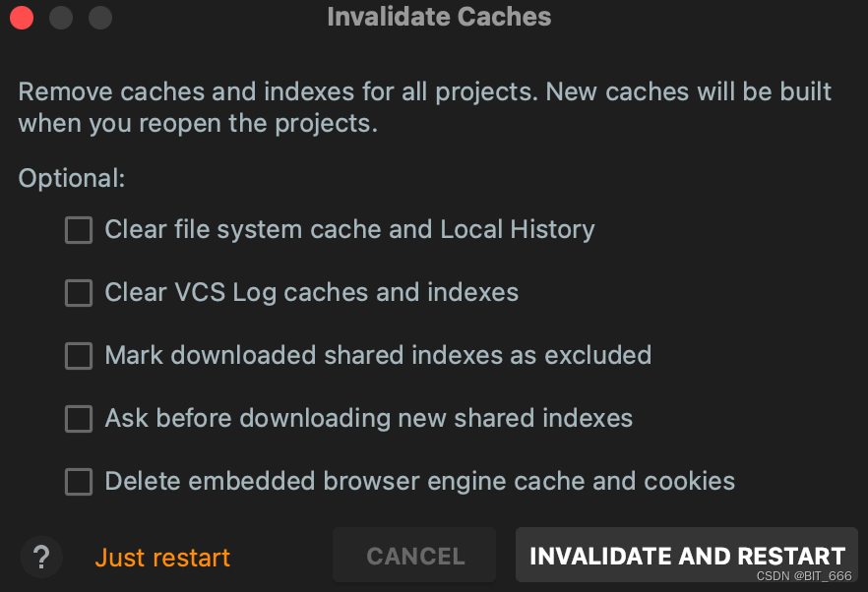868x592 pixels.
Task: Enable the Clear file system cache checkbox
Action: 79,230
